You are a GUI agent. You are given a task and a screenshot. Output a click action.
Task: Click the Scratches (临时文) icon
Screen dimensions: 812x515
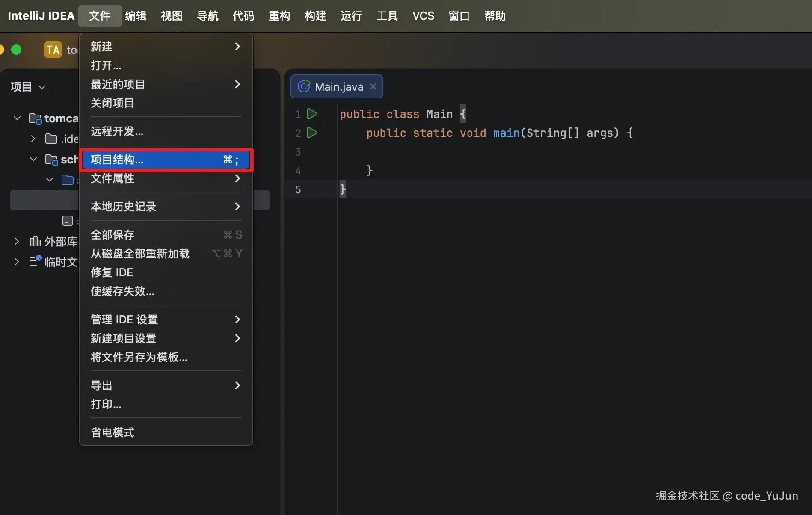(36, 261)
